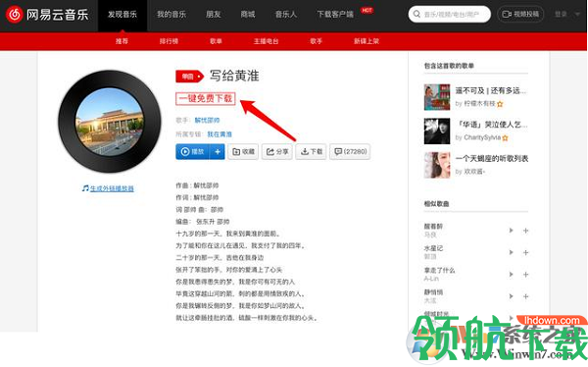Viewport: 588px width, 367px height.
Task: Click the 生成外链播放器 link
Action: pos(108,188)
